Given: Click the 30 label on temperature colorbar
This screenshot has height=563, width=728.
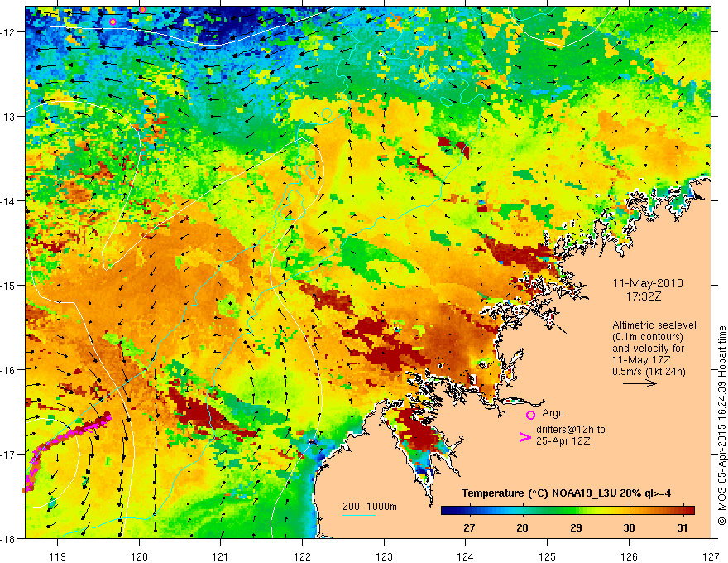Looking at the screenshot, I should [x=629, y=527].
